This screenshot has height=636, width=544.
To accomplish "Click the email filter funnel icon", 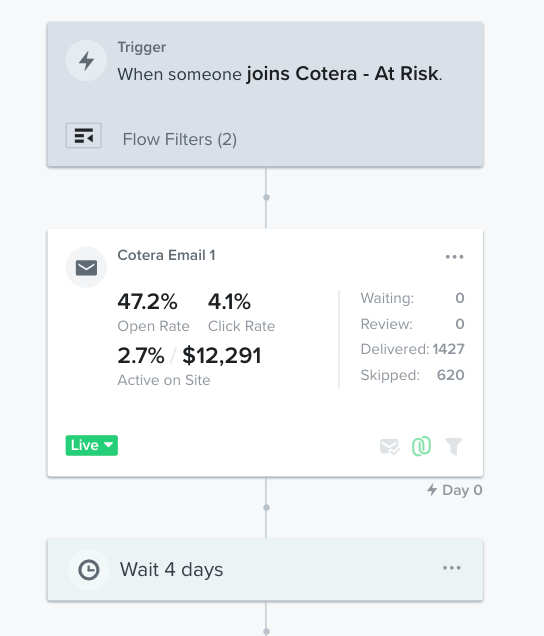I will pyautogui.click(x=454, y=447).
